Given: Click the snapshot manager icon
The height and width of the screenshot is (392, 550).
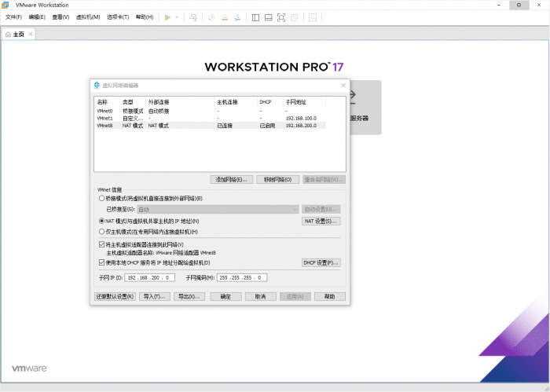Looking at the screenshot, I should tap(238, 16).
